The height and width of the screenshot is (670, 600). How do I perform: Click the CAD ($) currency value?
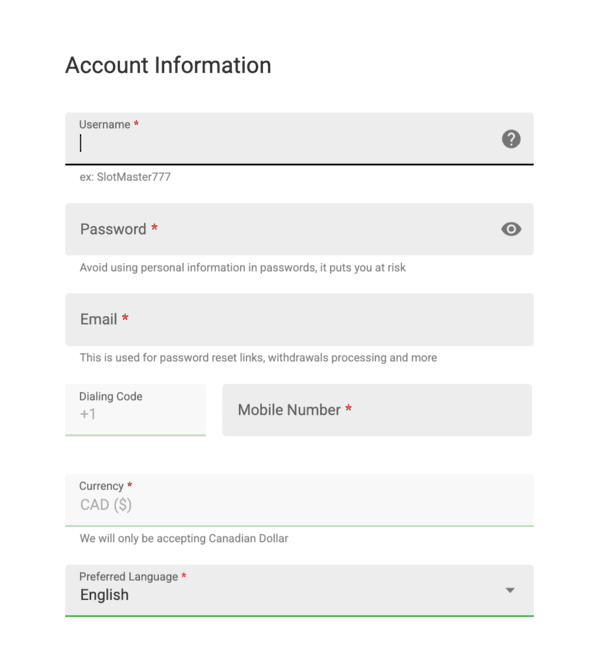pyautogui.click(x=106, y=505)
